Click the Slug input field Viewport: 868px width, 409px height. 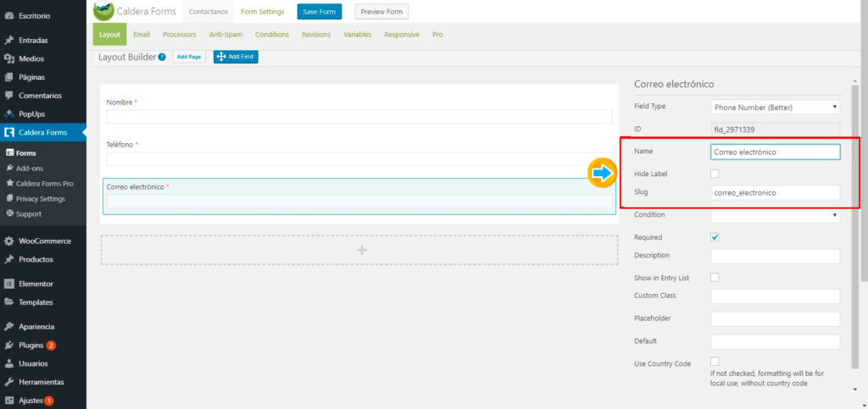775,193
